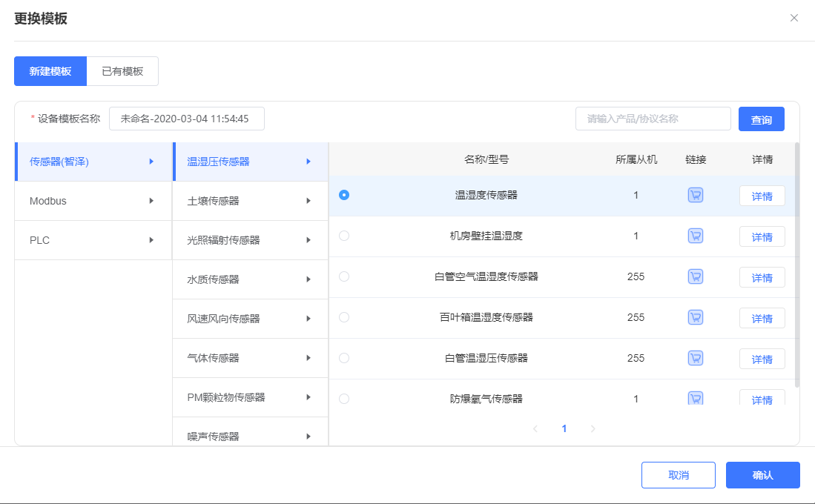Select radio button for 百叶箱温湿度传感器

[344, 317]
